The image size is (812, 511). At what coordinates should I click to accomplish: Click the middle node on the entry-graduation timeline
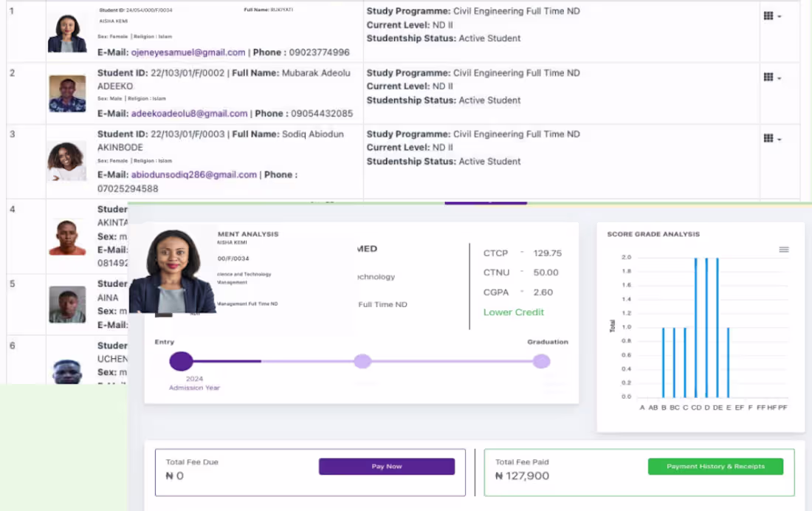362,361
